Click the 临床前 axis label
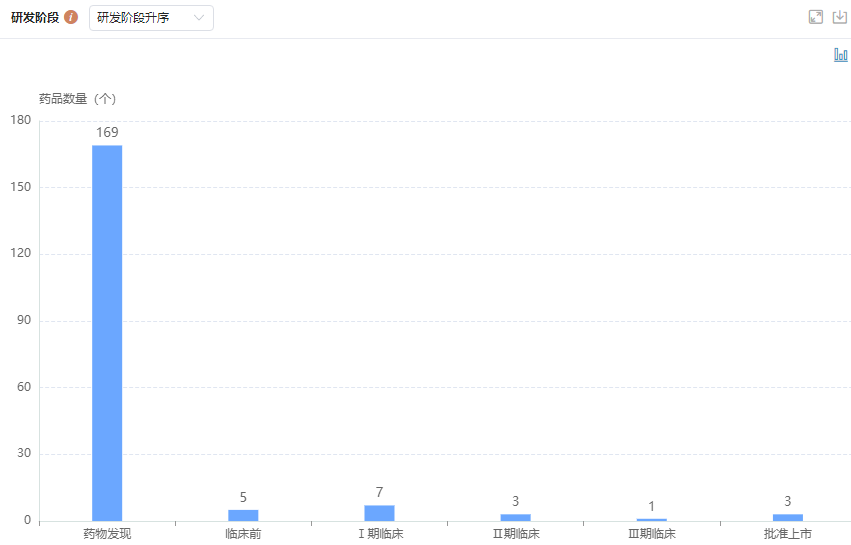This screenshot has width=851, height=545. click(x=243, y=534)
